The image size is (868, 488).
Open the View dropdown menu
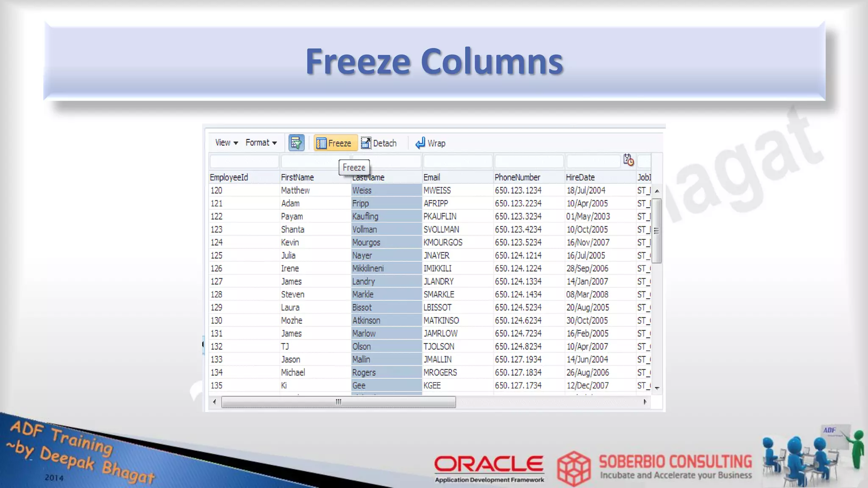coord(226,143)
